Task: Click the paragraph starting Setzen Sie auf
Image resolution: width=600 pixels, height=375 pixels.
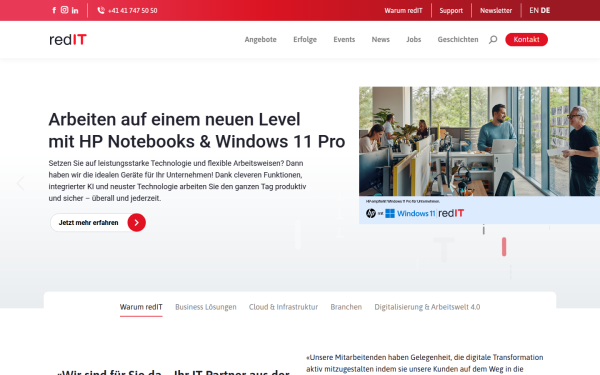Action: pyautogui.click(x=177, y=181)
